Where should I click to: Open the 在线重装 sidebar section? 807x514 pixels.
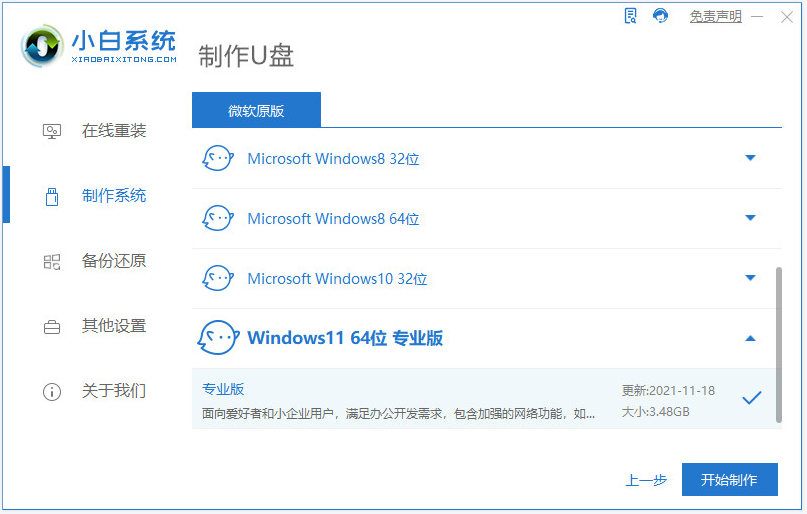[114, 131]
